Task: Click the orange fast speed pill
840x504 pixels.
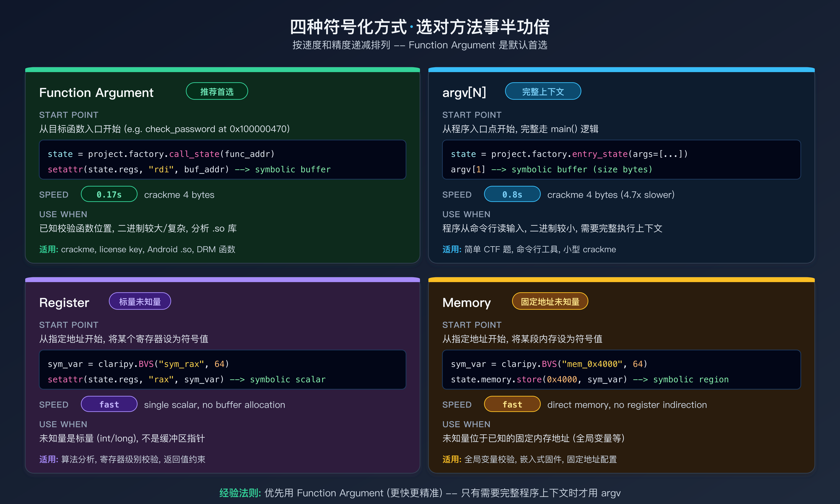Action: click(512, 404)
